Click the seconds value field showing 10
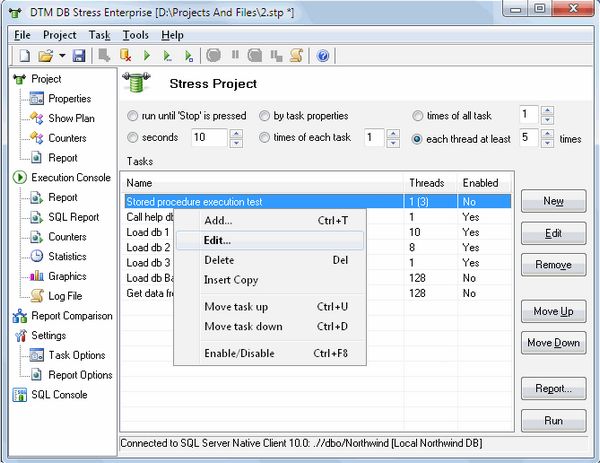Image resolution: width=600 pixels, height=463 pixels. point(210,137)
